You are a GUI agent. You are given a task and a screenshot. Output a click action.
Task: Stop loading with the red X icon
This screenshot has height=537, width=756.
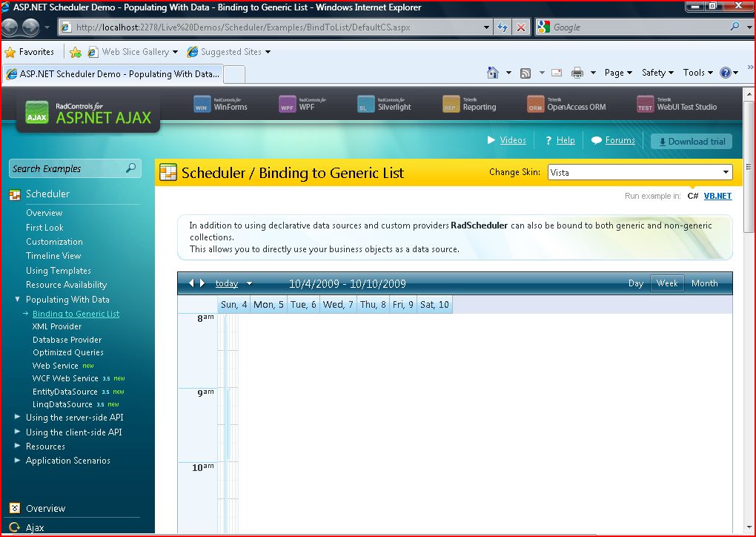point(521,27)
